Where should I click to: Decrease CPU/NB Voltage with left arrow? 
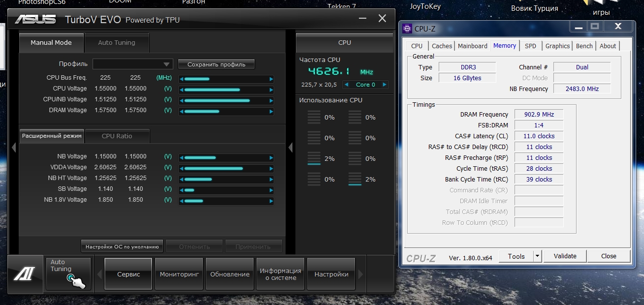(181, 100)
